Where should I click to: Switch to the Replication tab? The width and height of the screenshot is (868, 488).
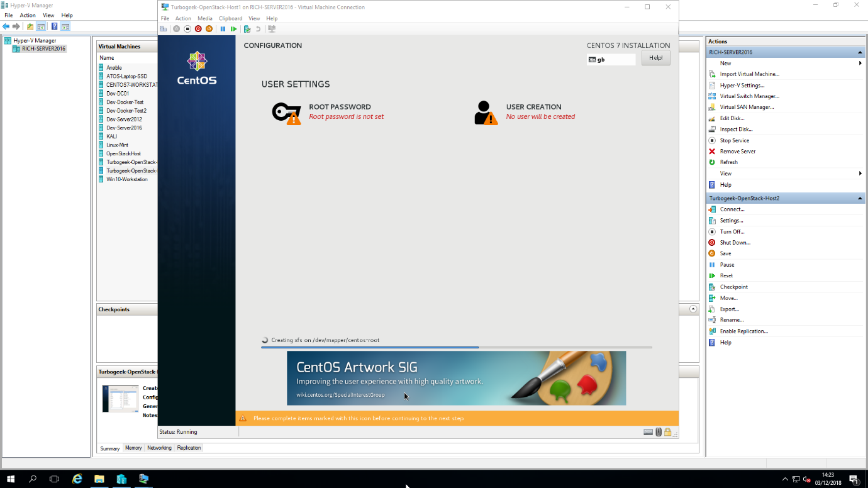click(189, 448)
